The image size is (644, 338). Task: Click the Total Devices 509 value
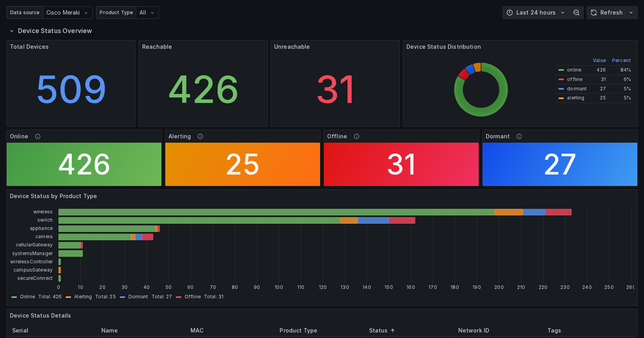[x=71, y=90]
